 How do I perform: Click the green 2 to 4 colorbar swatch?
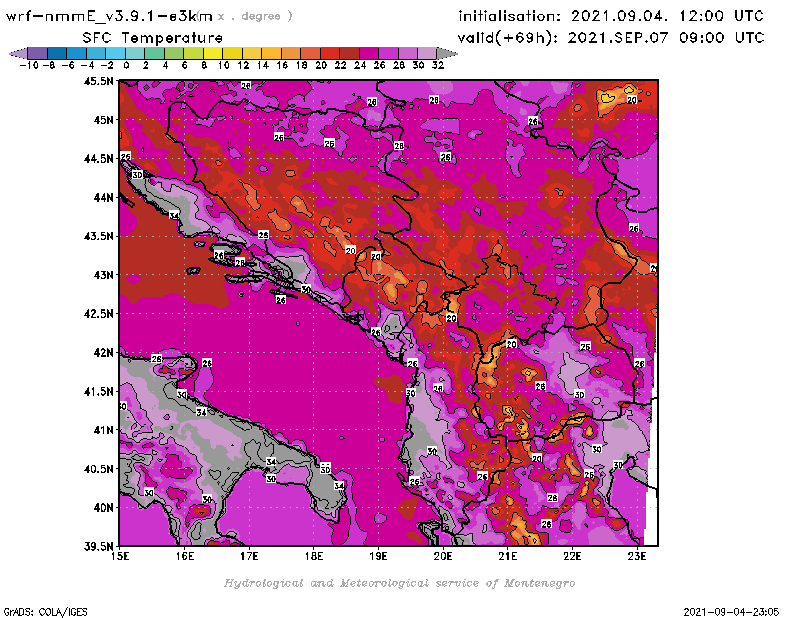click(x=155, y=53)
